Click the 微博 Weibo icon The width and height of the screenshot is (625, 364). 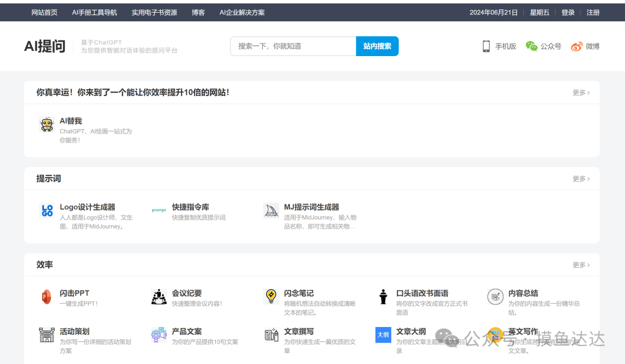pyautogui.click(x=577, y=46)
